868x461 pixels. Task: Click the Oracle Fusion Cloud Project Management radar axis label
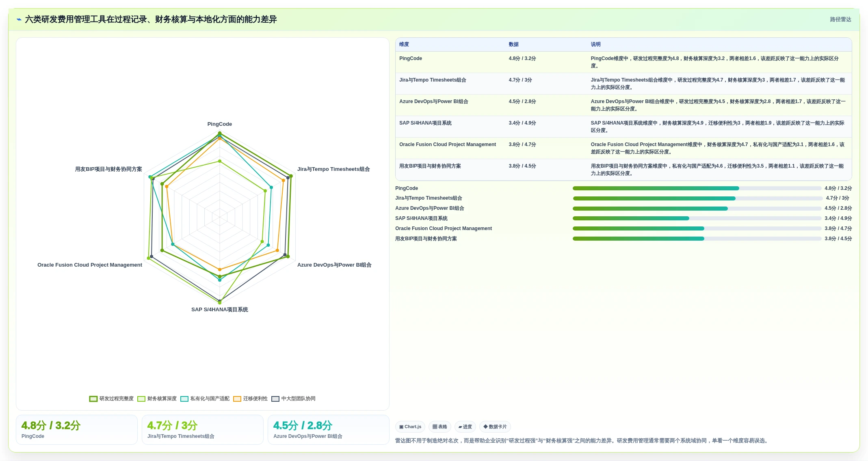90,265
